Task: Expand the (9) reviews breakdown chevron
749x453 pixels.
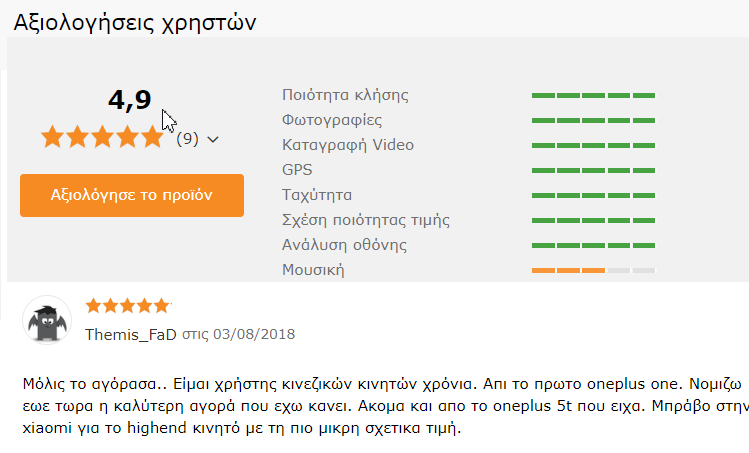Action: (x=213, y=140)
